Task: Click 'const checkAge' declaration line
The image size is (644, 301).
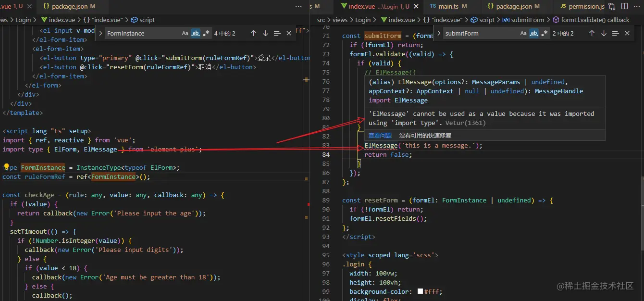Action: pyautogui.click(x=113, y=195)
